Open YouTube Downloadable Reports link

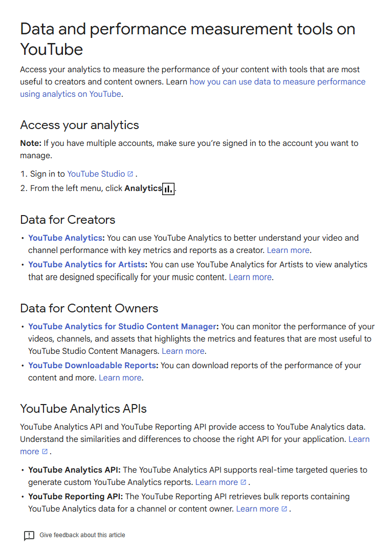tap(93, 366)
